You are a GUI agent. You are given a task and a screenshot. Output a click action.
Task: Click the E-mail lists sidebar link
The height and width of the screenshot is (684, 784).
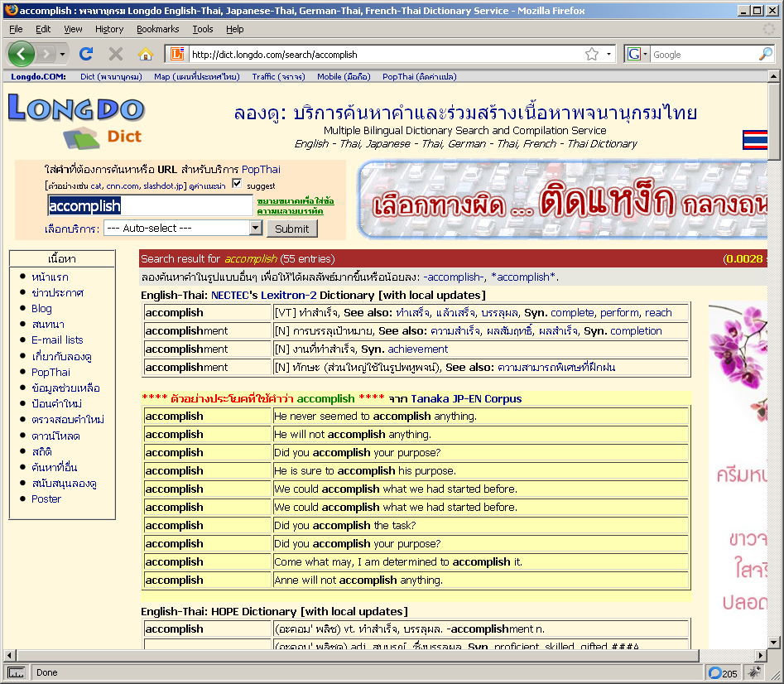(57, 340)
